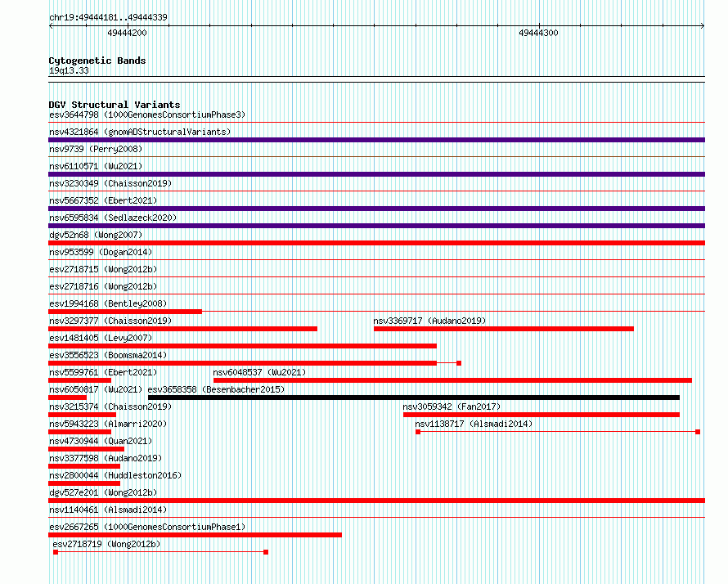
Task: Open nsv1140461 Alsmadi2014 variant label
Action: pos(108,510)
